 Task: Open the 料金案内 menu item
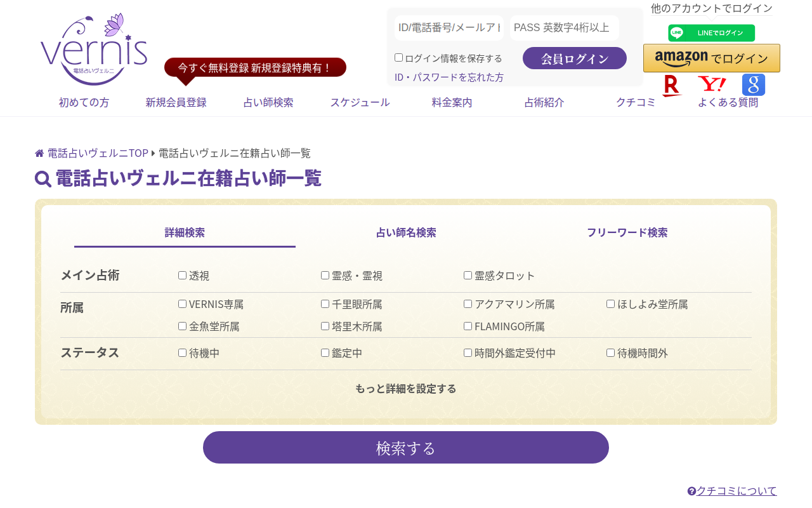tap(452, 102)
